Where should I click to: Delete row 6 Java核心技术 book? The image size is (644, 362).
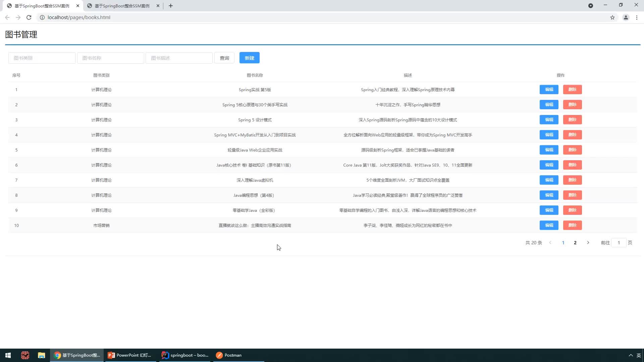573,165
